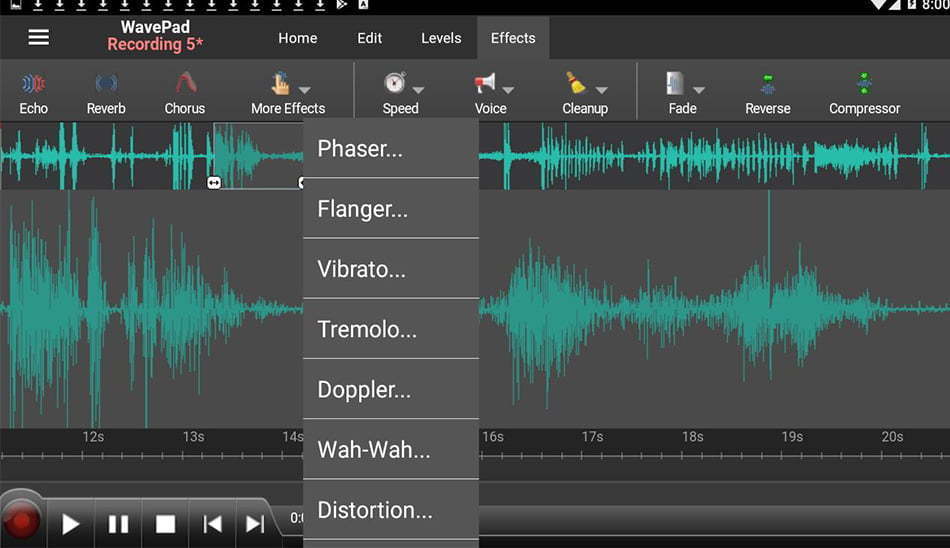Click the 17s marker on the timeline
This screenshot has height=548, width=950.
point(593,436)
